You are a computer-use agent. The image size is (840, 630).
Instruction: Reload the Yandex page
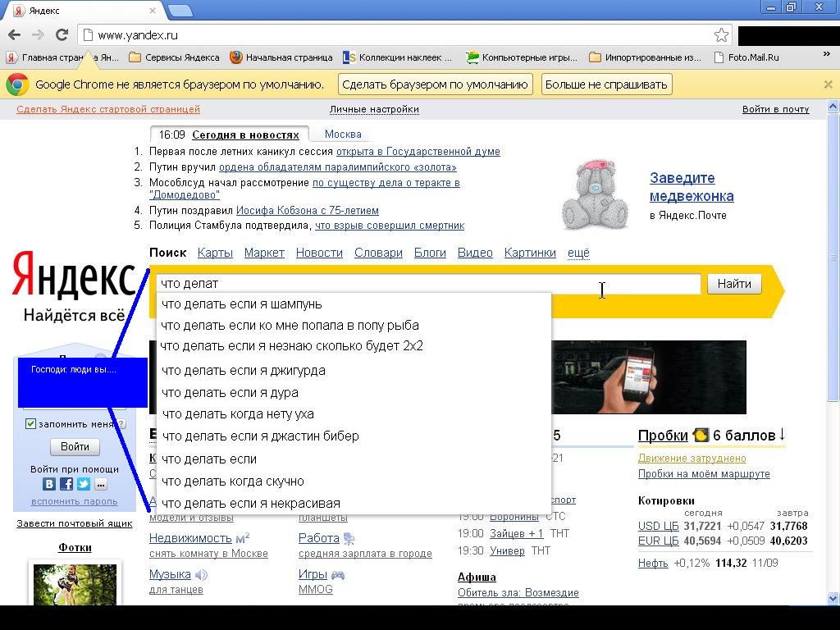(62, 35)
